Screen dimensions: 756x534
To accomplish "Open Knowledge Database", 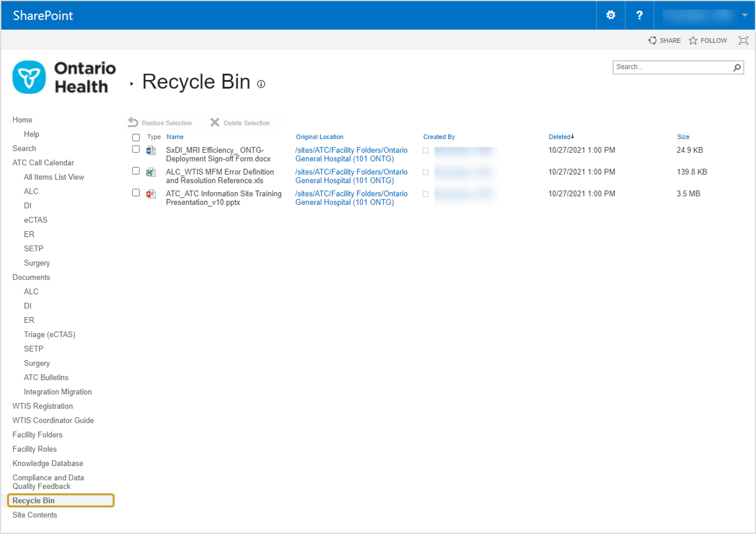I will pyautogui.click(x=48, y=463).
